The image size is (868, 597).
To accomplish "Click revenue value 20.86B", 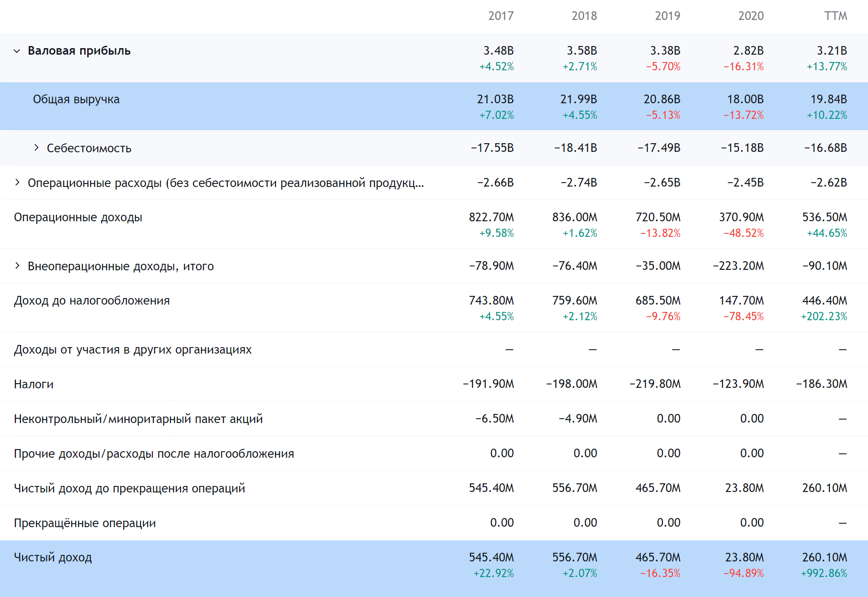I will pyautogui.click(x=662, y=99).
